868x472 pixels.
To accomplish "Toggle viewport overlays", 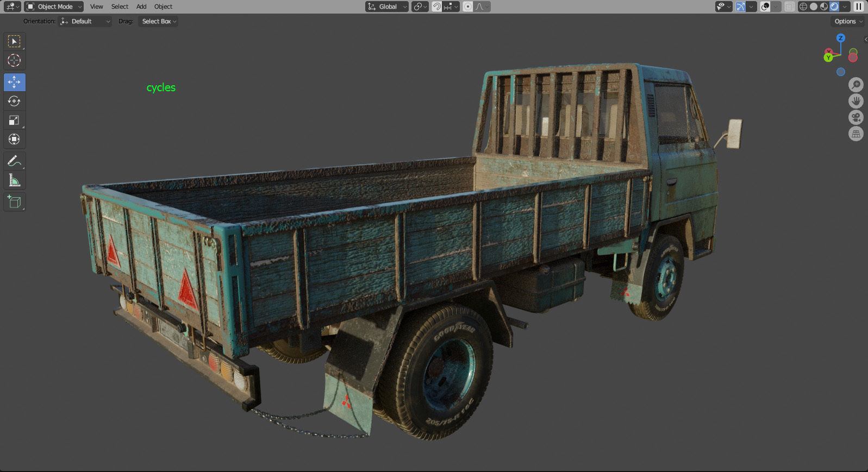I will 765,7.
